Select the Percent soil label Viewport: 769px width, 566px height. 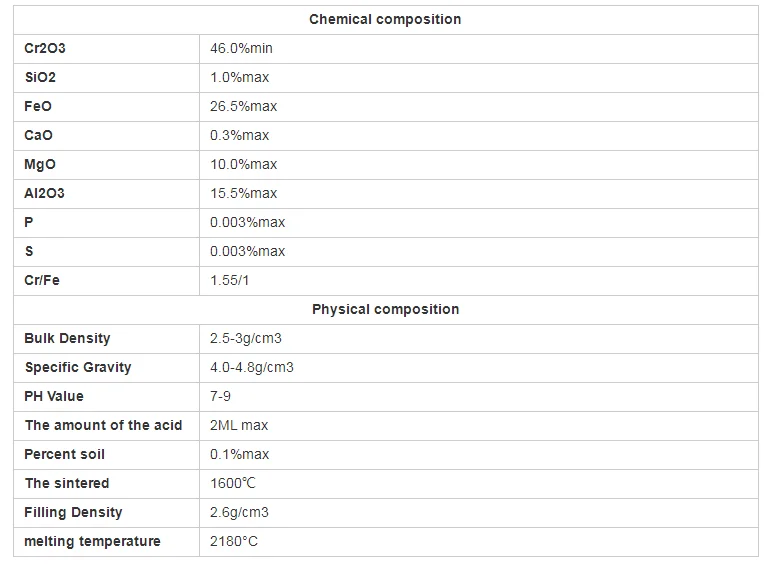pyautogui.click(x=64, y=454)
